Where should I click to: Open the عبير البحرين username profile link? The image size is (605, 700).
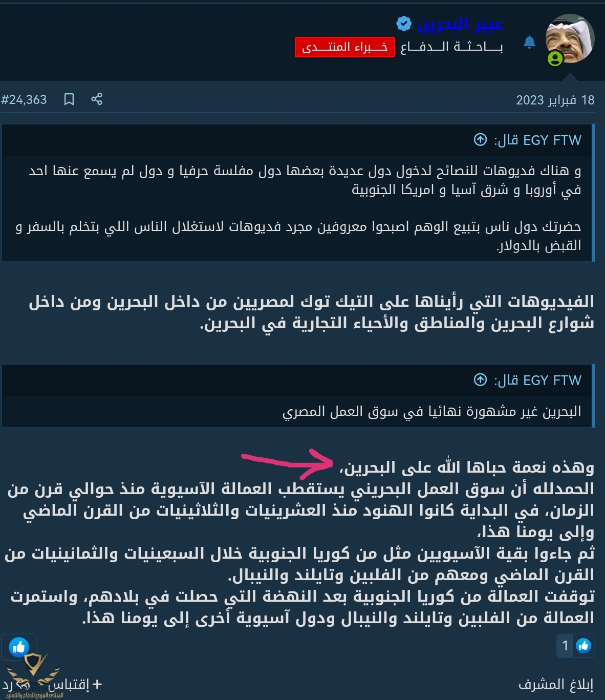[460, 24]
